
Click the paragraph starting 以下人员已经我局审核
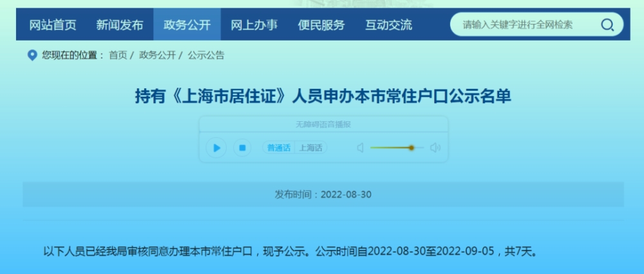pos(291,251)
